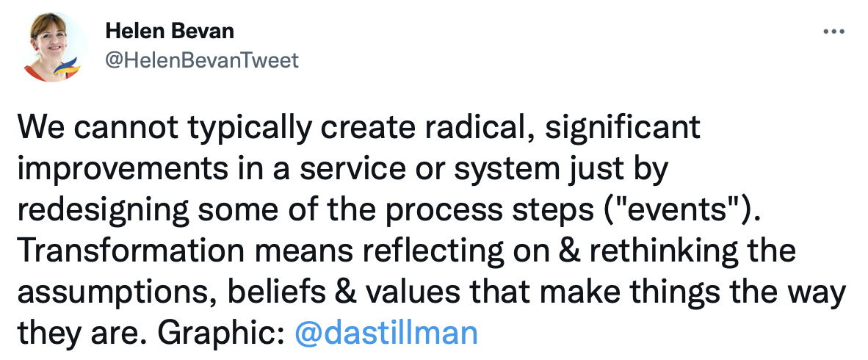Open the three-dot more options menu
The image size is (868, 360).
pyautogui.click(x=834, y=32)
